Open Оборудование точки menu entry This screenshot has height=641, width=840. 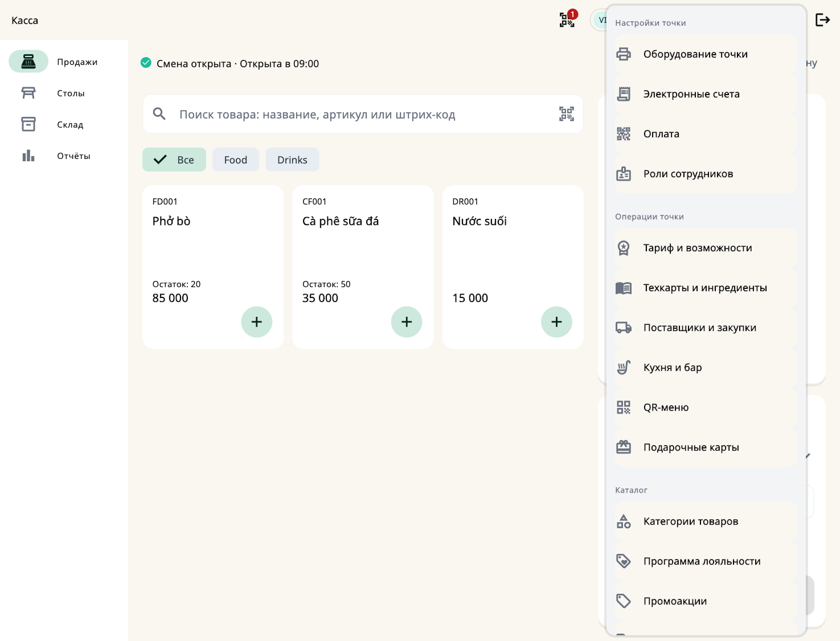coord(706,54)
